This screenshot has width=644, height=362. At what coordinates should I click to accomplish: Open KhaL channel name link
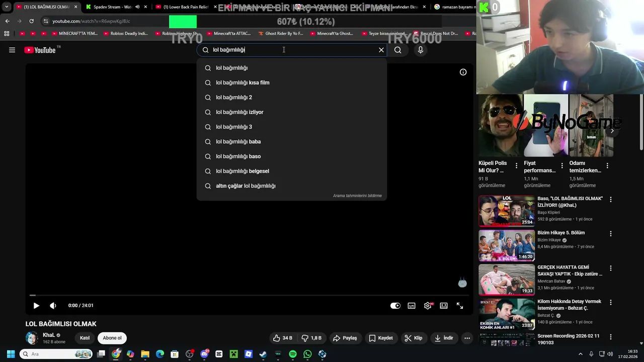point(49,335)
